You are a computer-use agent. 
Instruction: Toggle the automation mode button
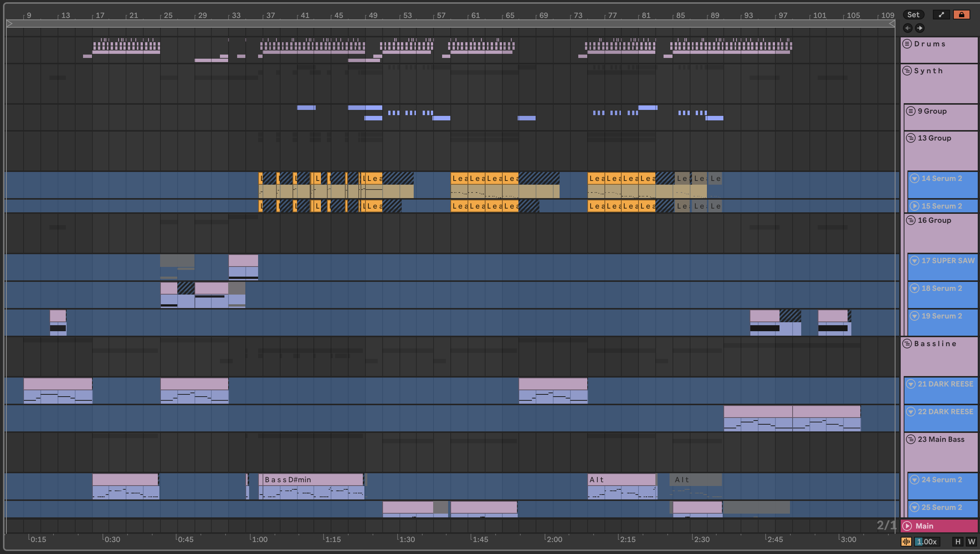941,15
